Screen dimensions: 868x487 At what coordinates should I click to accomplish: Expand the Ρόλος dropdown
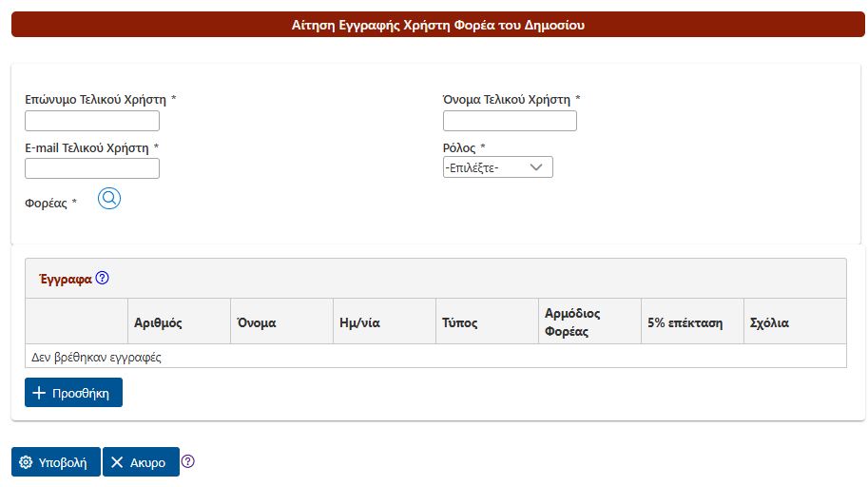pyautogui.click(x=497, y=167)
